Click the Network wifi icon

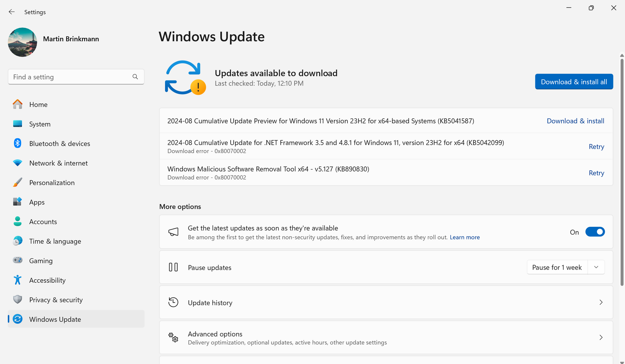pyautogui.click(x=17, y=163)
